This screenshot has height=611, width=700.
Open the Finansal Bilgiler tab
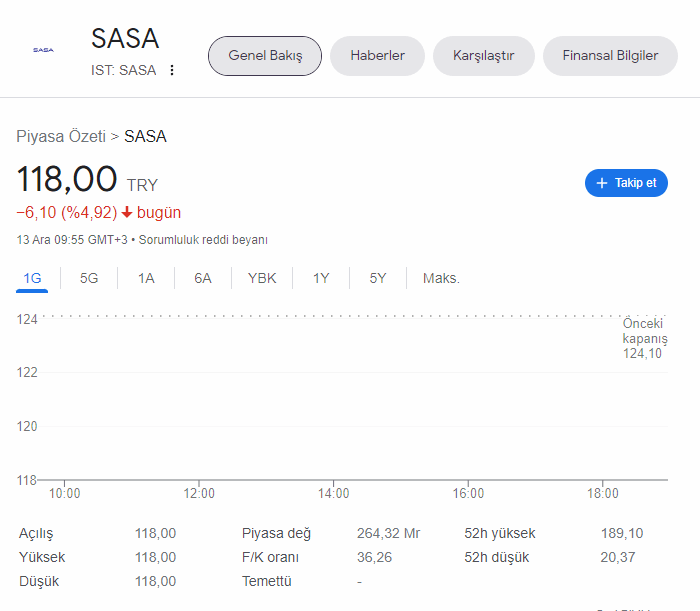pos(610,56)
